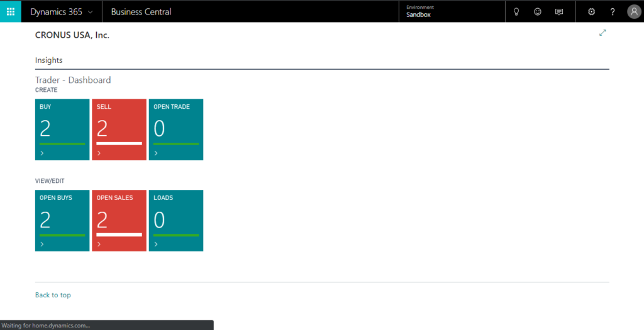Select the Insights section heading

click(49, 60)
